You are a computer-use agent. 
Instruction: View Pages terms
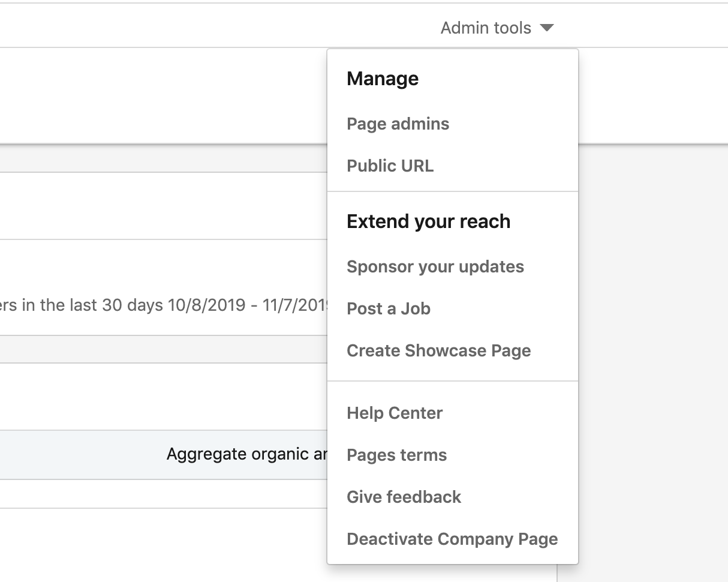pyautogui.click(x=396, y=455)
